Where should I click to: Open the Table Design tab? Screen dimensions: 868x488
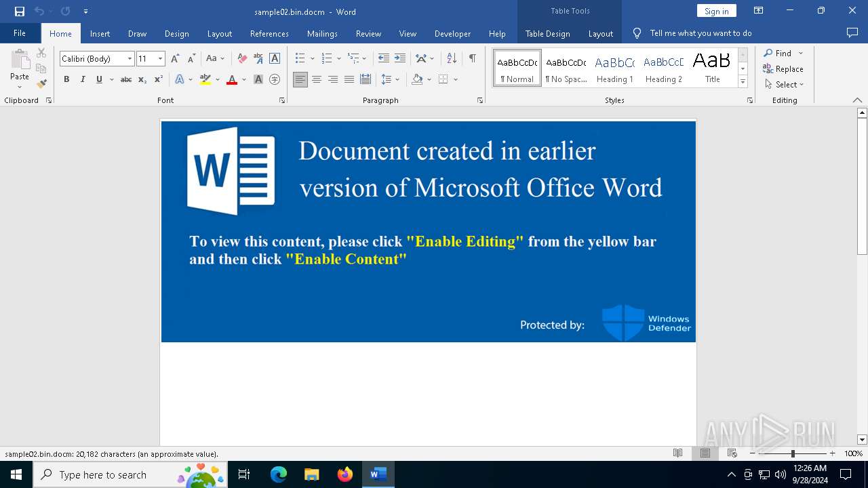[547, 33]
